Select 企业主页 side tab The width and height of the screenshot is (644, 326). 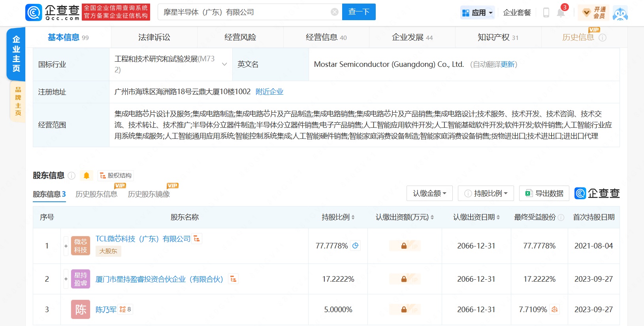(16, 54)
